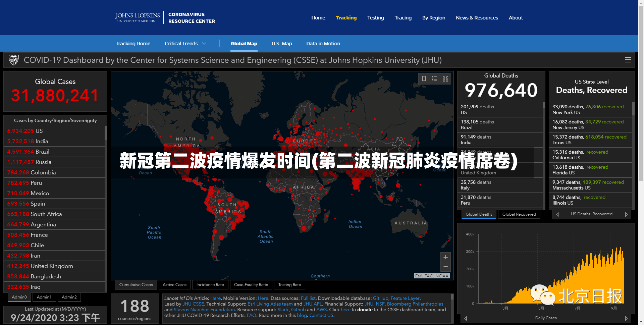Click the Contact US link

321,315
